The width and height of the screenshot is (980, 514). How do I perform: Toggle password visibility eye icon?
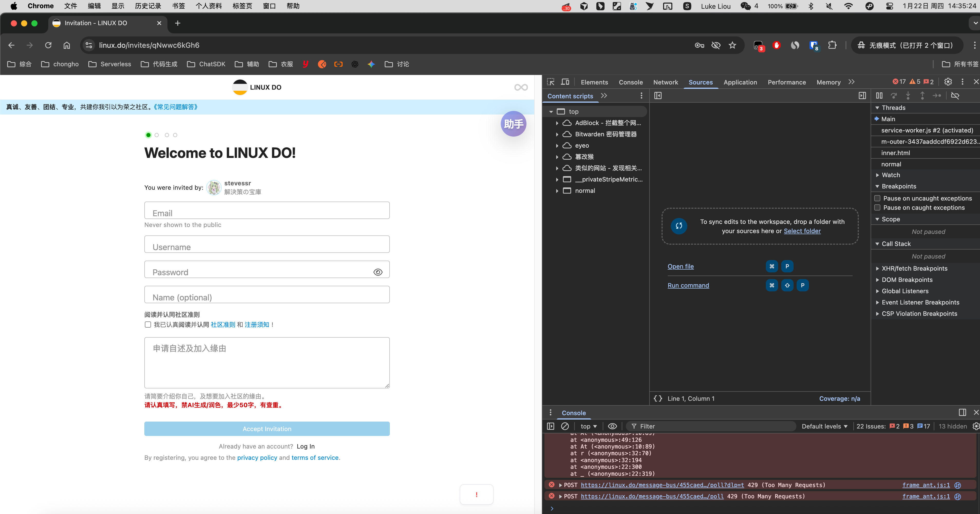[378, 272]
